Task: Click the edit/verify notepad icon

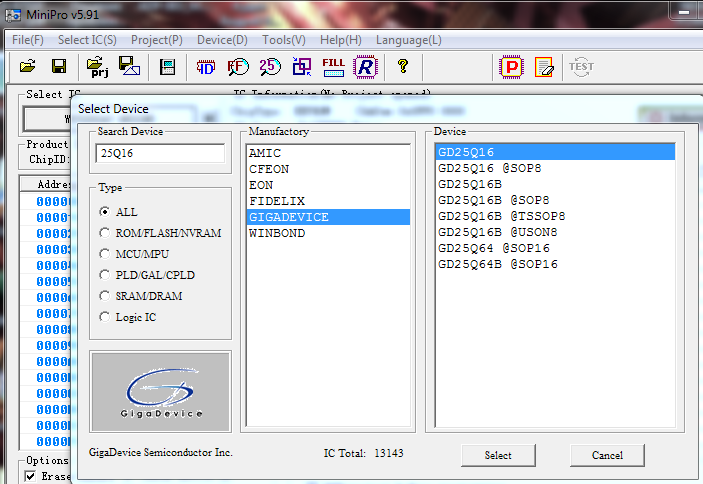Action: [x=544, y=67]
